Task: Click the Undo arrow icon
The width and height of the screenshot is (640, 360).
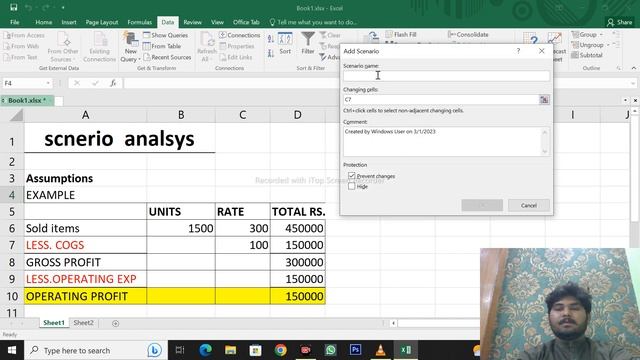Action: pyautogui.click(x=28, y=7)
